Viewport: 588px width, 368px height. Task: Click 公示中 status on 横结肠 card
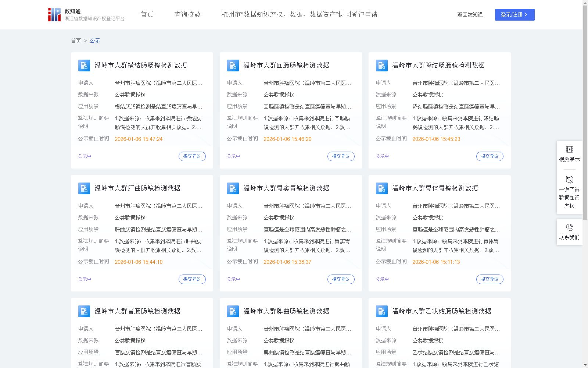click(x=85, y=156)
